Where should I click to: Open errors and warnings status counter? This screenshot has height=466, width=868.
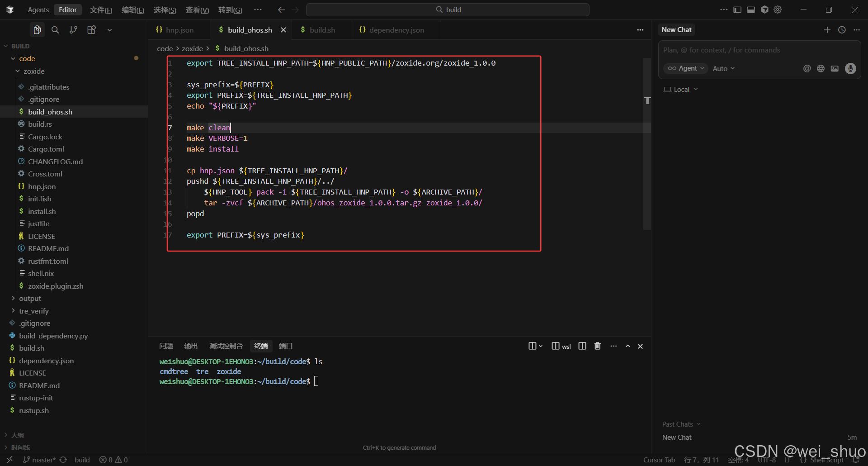point(113,460)
